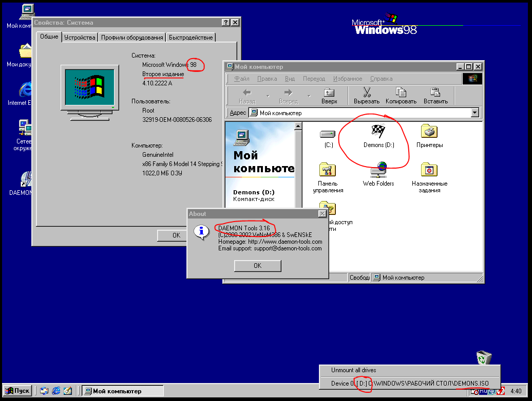The height and width of the screenshot is (401, 532).
Task: Expand the Назад history dropdown arrow
Action: [x=268, y=96]
